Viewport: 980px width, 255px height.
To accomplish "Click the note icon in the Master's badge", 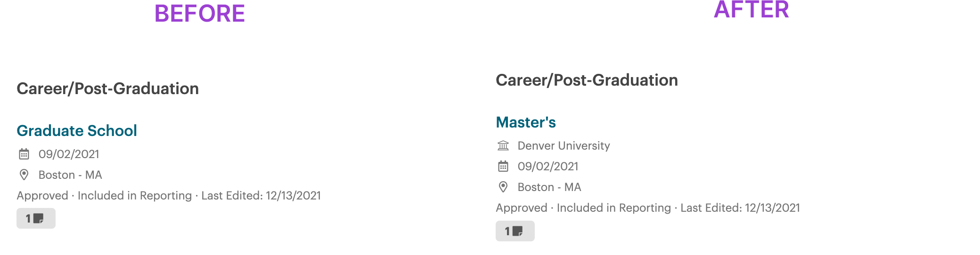I will tap(518, 231).
